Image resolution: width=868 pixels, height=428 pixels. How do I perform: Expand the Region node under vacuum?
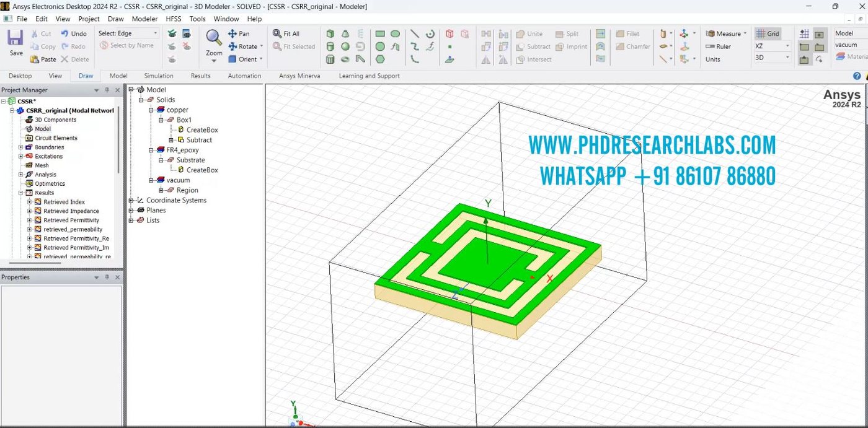click(x=161, y=190)
